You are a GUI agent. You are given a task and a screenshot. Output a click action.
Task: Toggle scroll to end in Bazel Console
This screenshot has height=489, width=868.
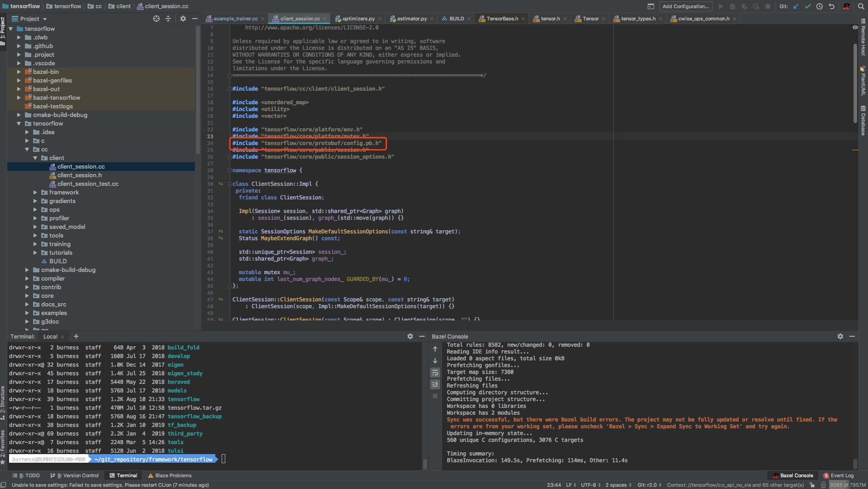pyautogui.click(x=435, y=384)
